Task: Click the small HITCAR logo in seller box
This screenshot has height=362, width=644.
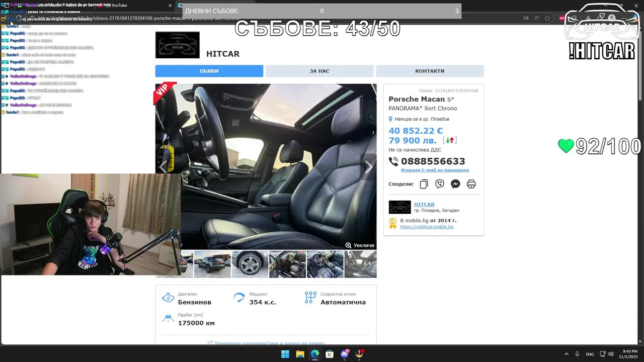Action: click(399, 207)
